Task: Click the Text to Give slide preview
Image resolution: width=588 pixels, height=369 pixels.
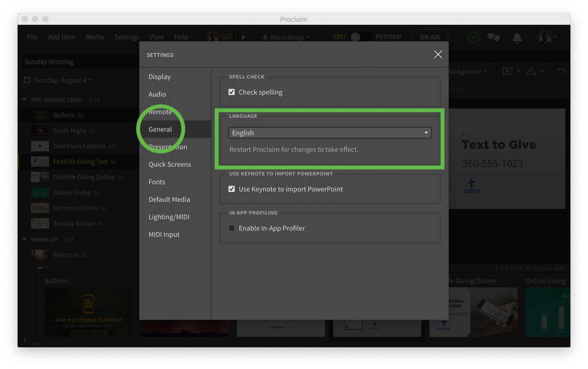Action: coord(507,159)
